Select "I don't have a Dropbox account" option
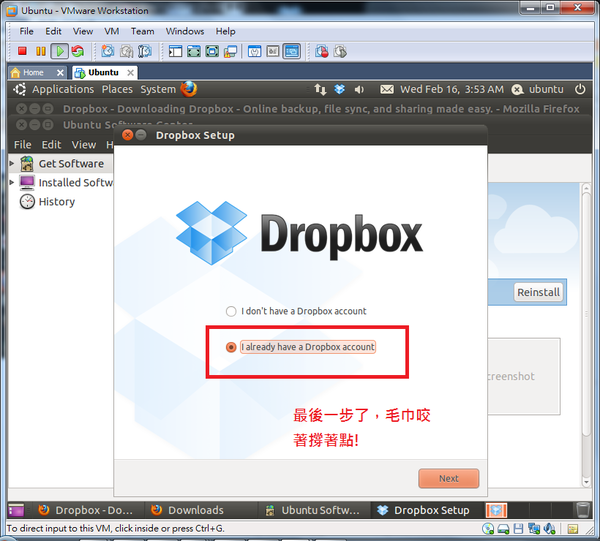Image resolution: width=600 pixels, height=541 pixels. tap(296, 311)
